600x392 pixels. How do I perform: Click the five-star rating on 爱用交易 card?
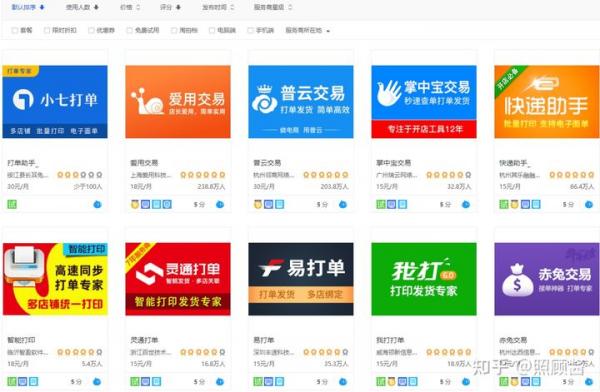(x=203, y=175)
